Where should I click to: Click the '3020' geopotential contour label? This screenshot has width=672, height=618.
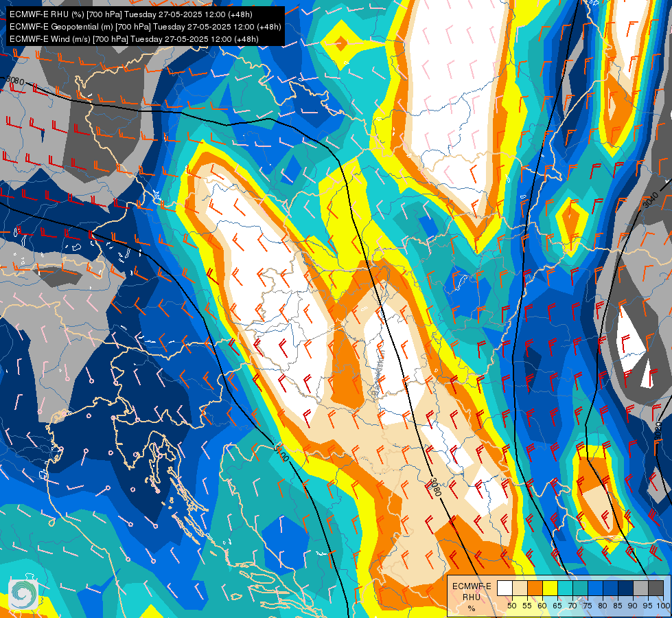[x=658, y=431]
